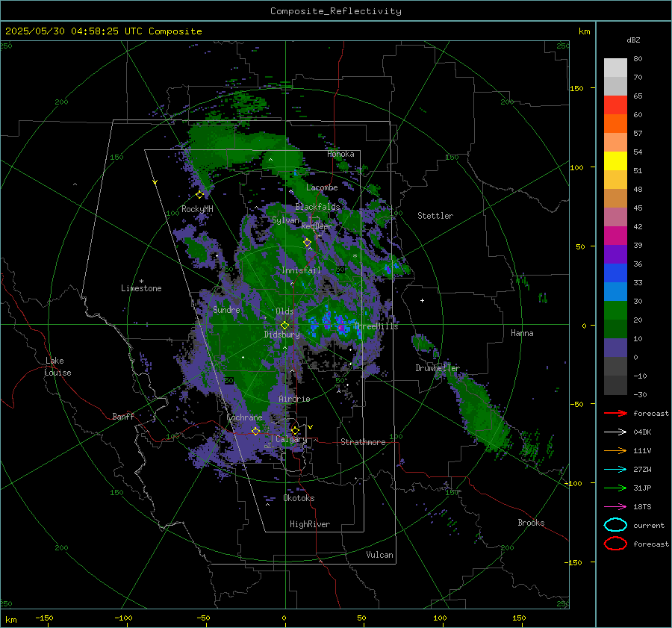
Task: Click the HighRiver city label
Action: 310,524
